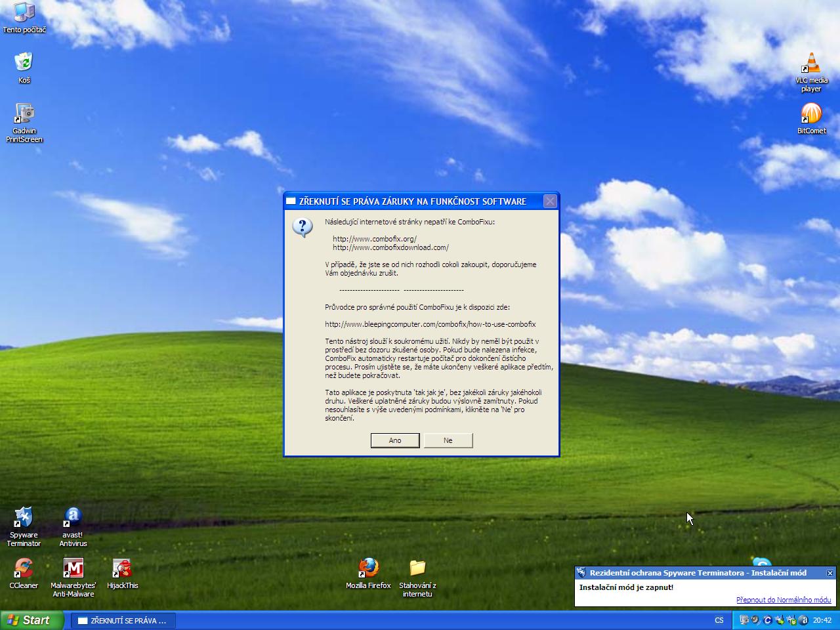Open CCleaner from the desktop
The width and height of the screenshot is (840, 630).
(x=24, y=568)
